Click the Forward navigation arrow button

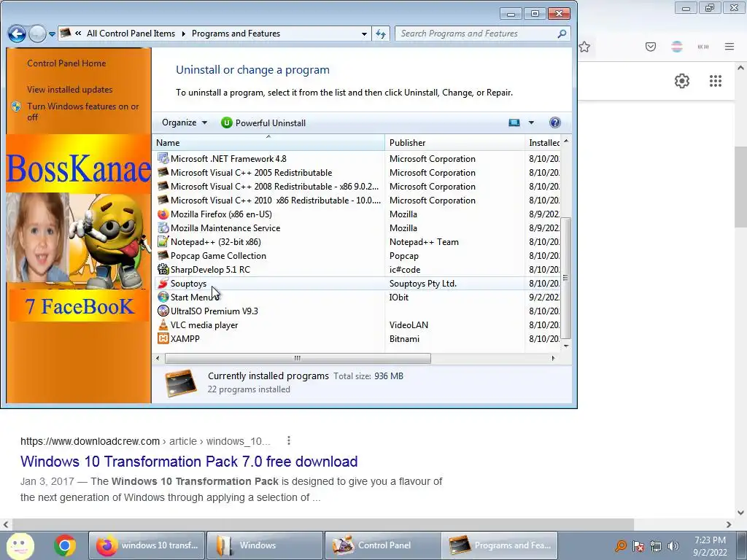pyautogui.click(x=37, y=34)
